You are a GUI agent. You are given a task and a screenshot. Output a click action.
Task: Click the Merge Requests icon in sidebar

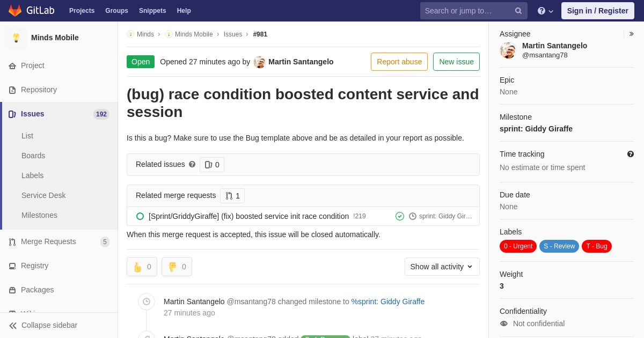[x=12, y=242]
